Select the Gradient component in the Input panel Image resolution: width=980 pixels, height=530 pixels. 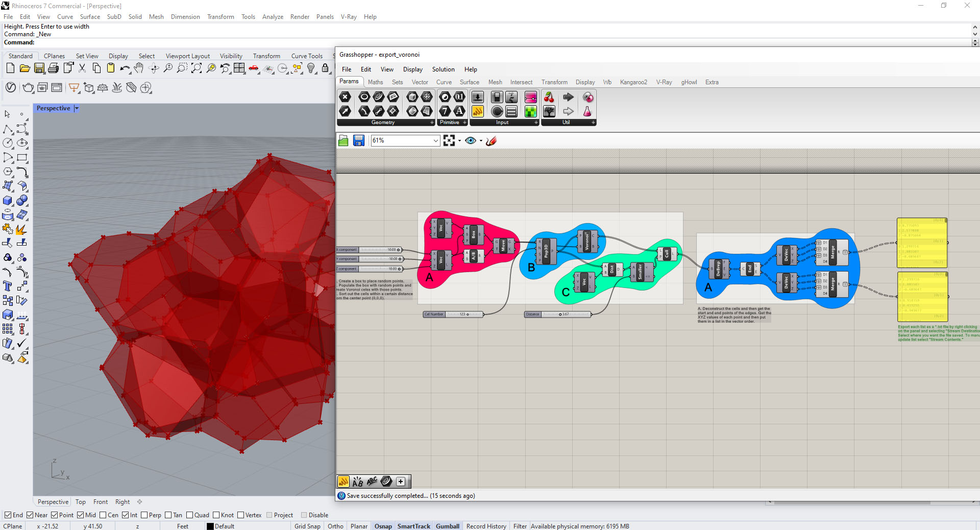pyautogui.click(x=531, y=97)
